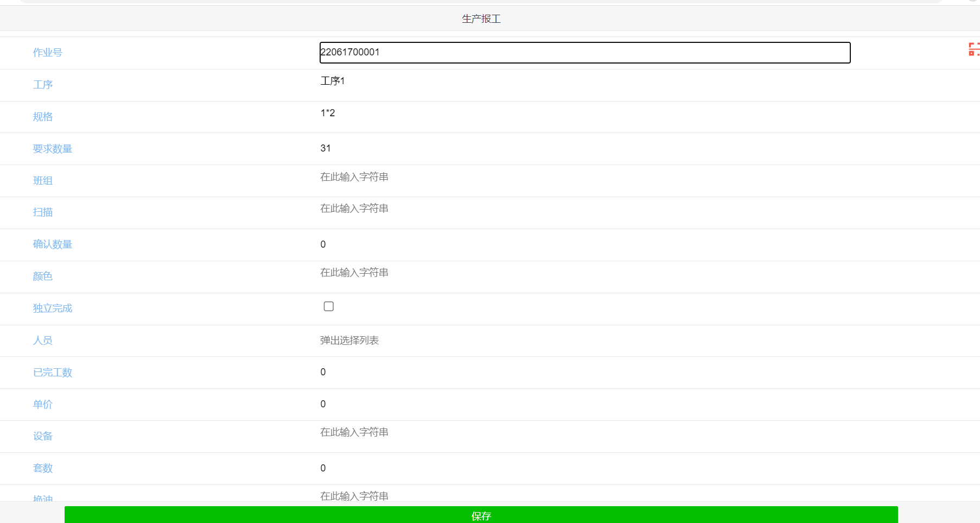980x523 pixels.
Task: Click the 班组 text input
Action: click(354, 177)
